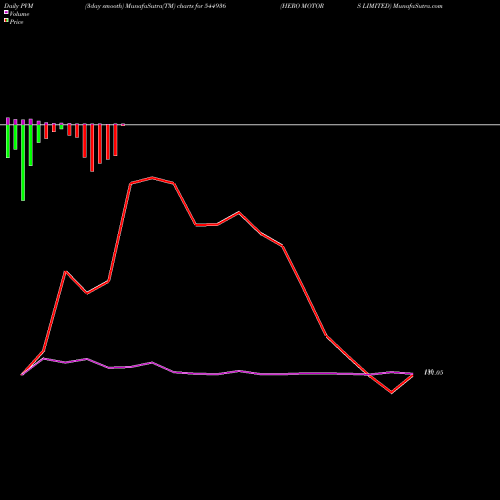Click the '(3day smooth) MunafaSutra(TM) charts for 544936' heading

tap(155, 6)
